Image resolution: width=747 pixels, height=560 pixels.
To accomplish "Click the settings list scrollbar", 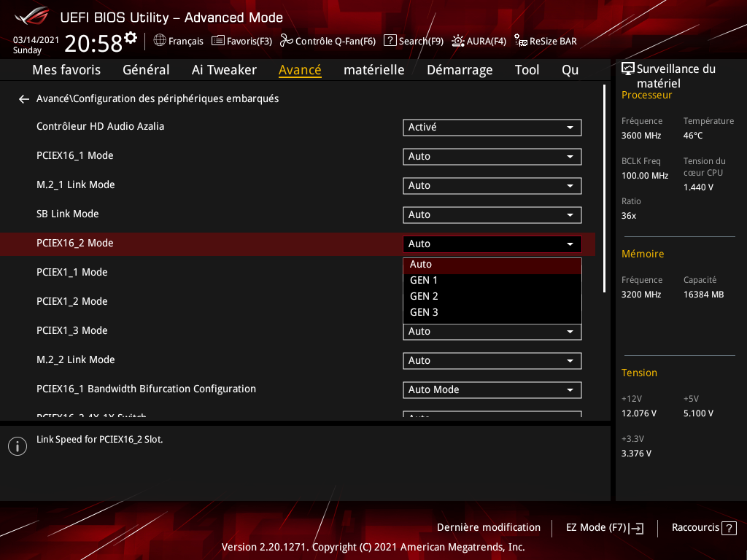I will pos(604,189).
